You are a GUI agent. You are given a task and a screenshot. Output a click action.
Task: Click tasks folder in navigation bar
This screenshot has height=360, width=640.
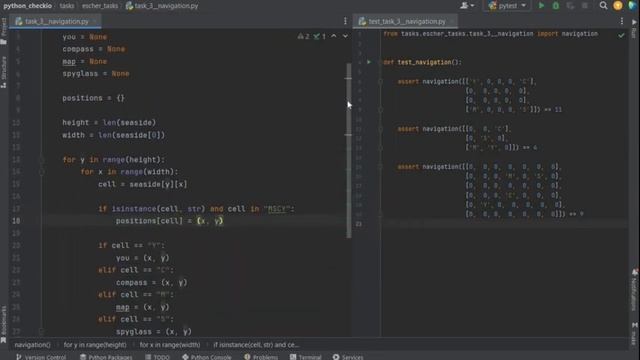tap(67, 6)
